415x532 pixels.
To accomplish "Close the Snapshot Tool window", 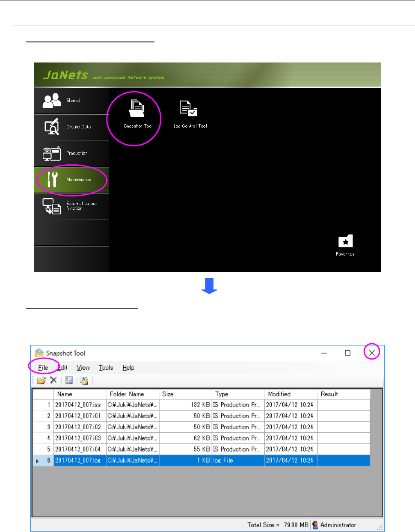I will pyautogui.click(x=372, y=353).
